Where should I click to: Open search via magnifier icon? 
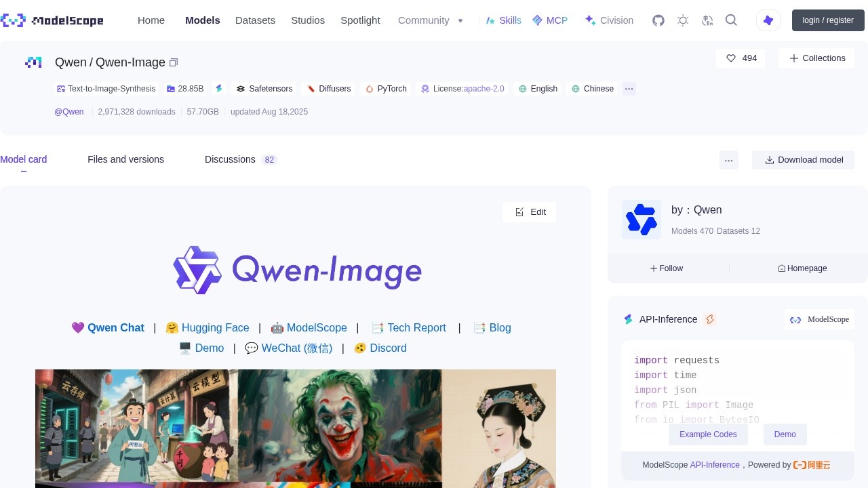731,20
